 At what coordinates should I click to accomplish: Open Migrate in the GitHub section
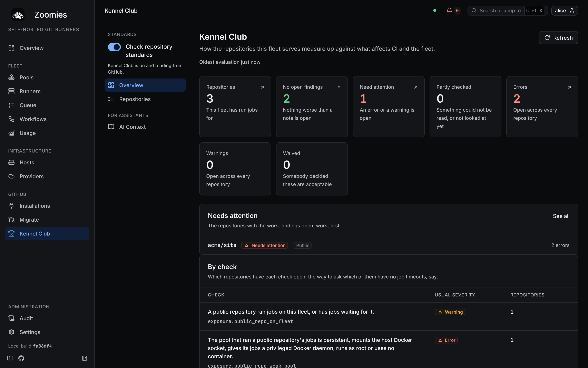pyautogui.click(x=47, y=220)
